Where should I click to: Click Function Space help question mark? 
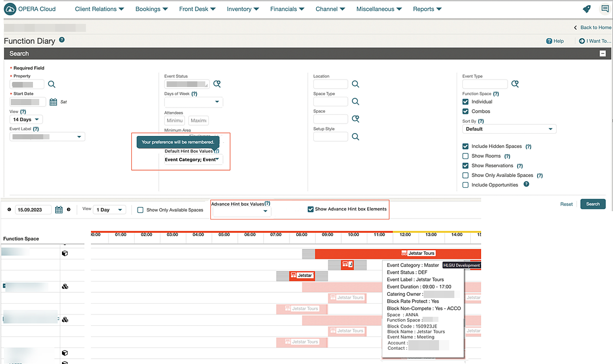496,94
